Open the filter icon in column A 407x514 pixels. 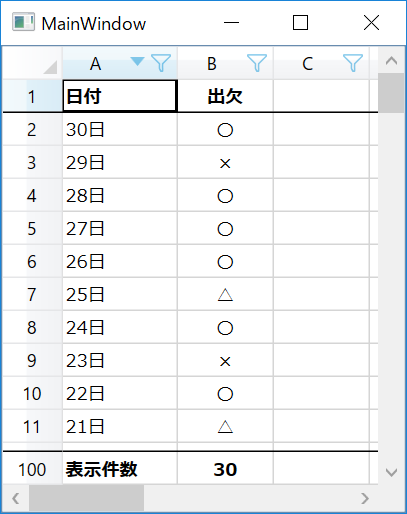(x=161, y=63)
